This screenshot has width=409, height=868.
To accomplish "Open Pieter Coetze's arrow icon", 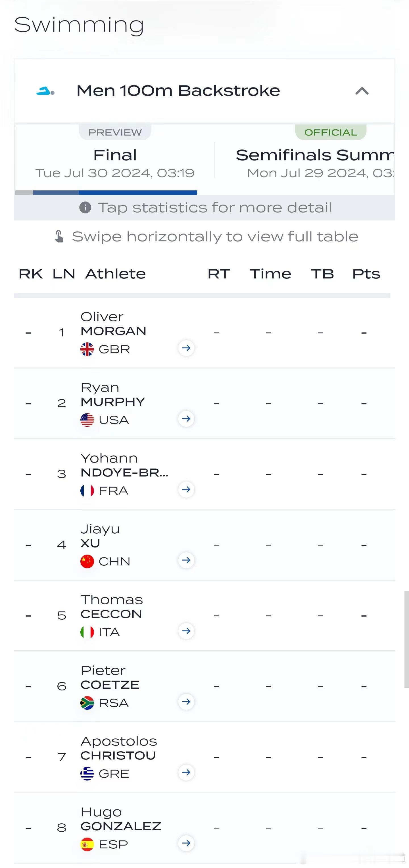I will (186, 702).
